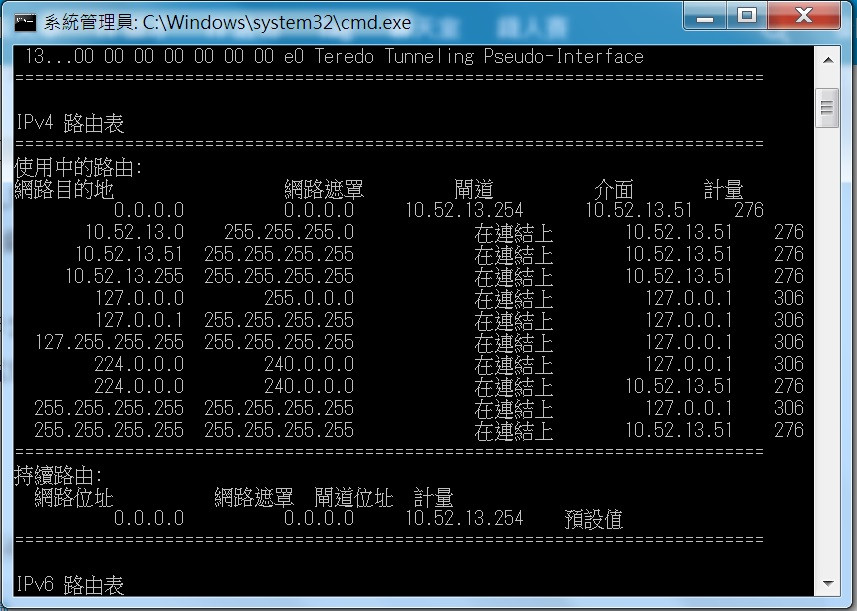Click the '閘道' column header

(x=474, y=189)
